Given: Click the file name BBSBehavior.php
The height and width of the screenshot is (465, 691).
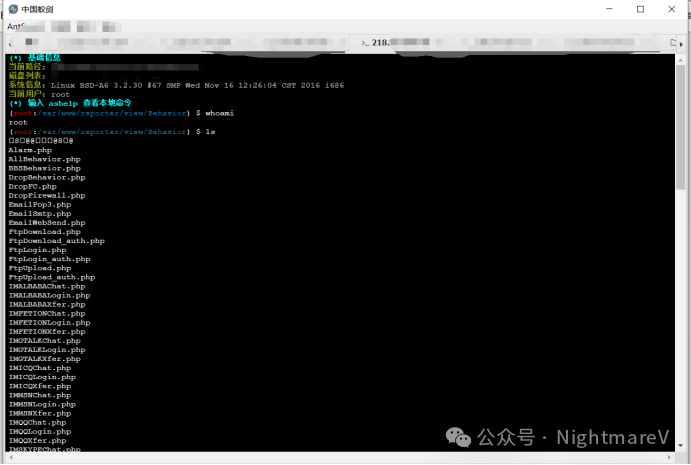Looking at the screenshot, I should [45, 168].
